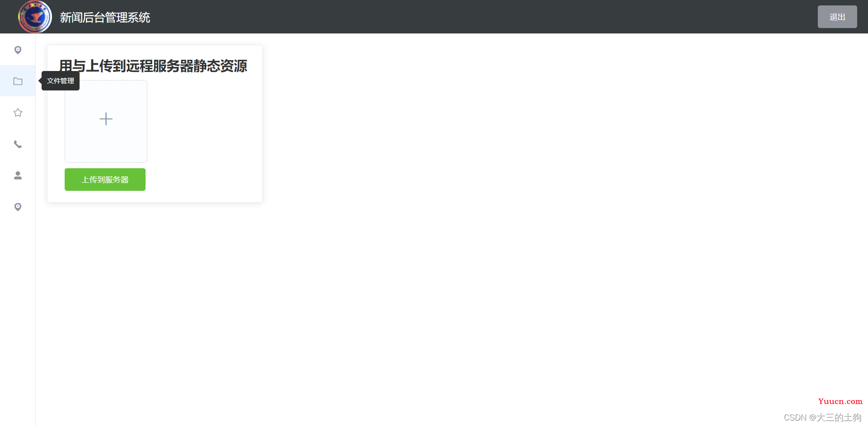
Task: Click the green 上传到服务器 button
Action: coord(105,180)
